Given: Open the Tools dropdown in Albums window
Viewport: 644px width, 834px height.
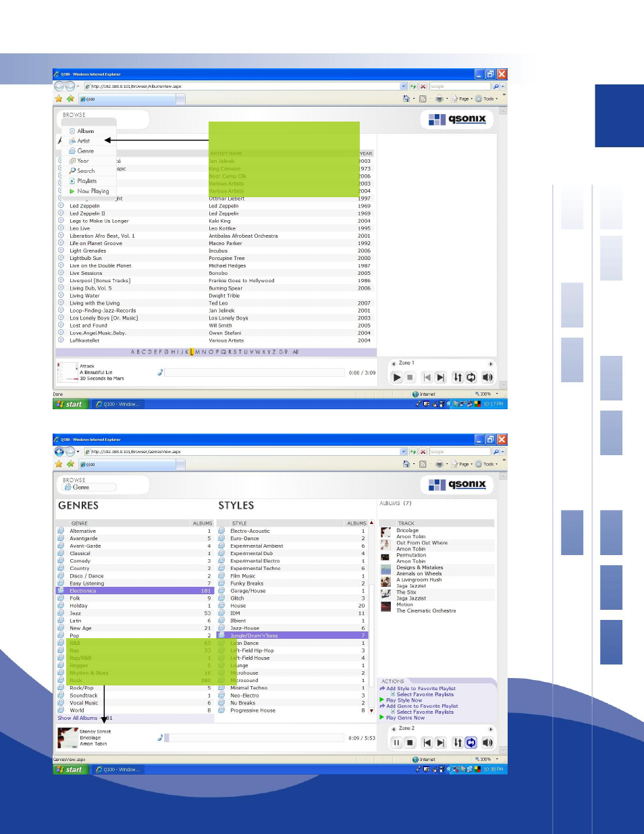Looking at the screenshot, I should click(487, 99).
